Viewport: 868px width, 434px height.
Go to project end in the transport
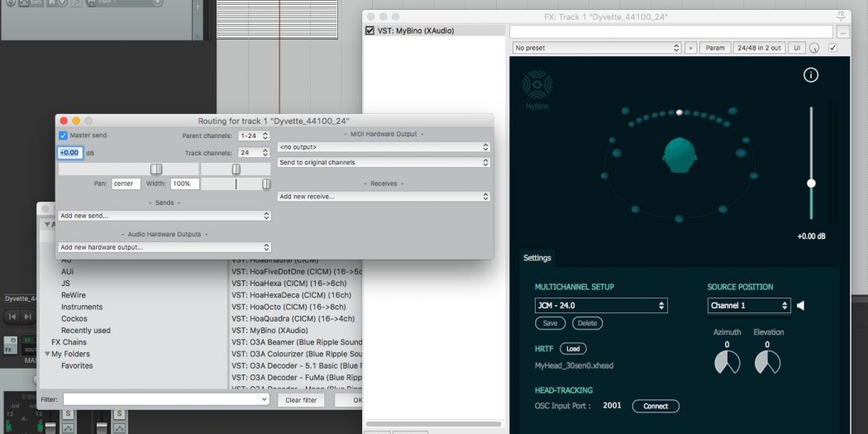[x=29, y=317]
